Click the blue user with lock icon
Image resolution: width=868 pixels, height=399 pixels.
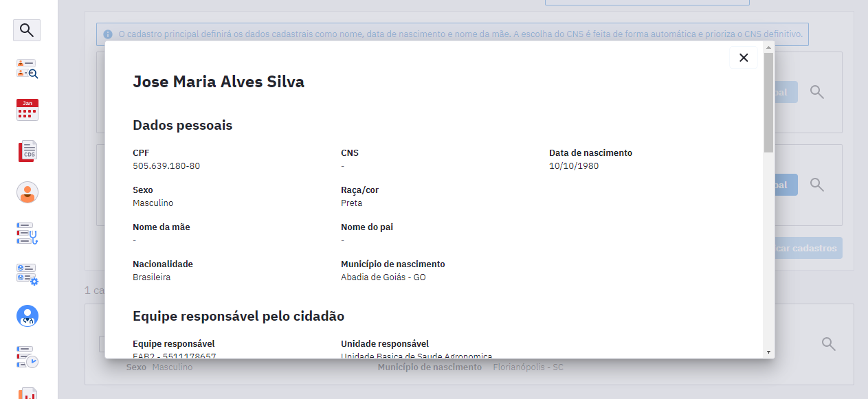tap(27, 316)
